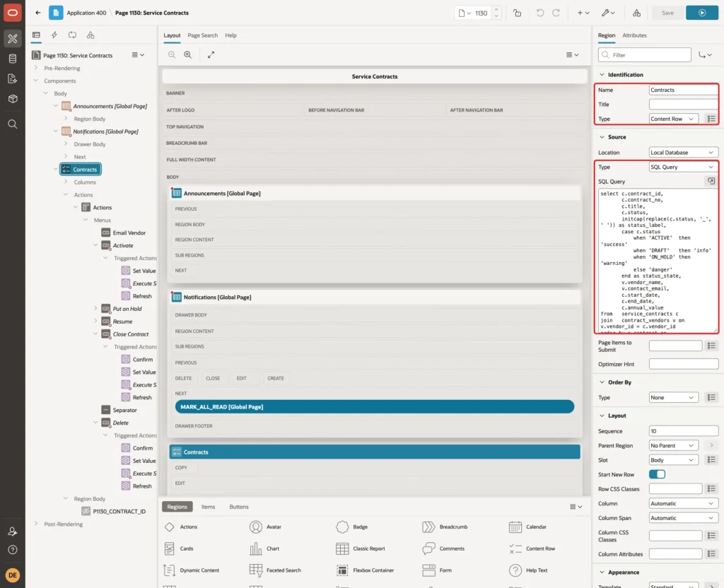Click the property Filter search field

click(645, 55)
